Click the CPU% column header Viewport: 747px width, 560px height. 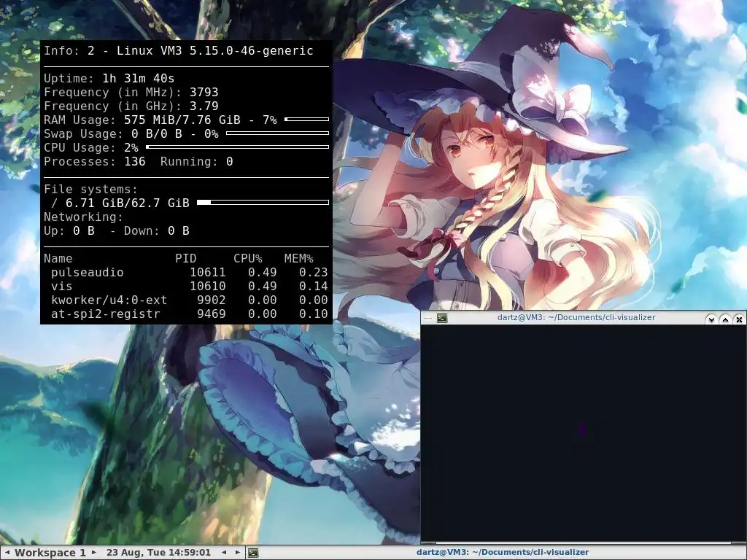pyautogui.click(x=248, y=258)
